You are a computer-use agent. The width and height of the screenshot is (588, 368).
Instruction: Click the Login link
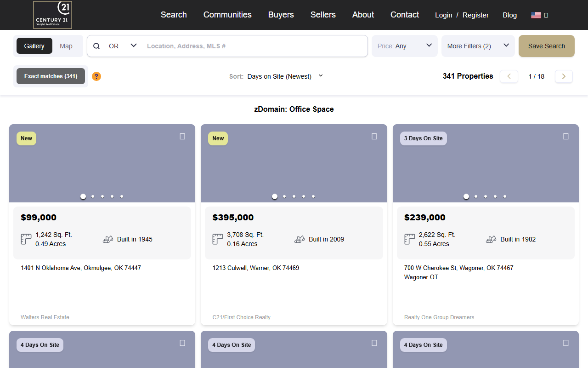tap(444, 15)
